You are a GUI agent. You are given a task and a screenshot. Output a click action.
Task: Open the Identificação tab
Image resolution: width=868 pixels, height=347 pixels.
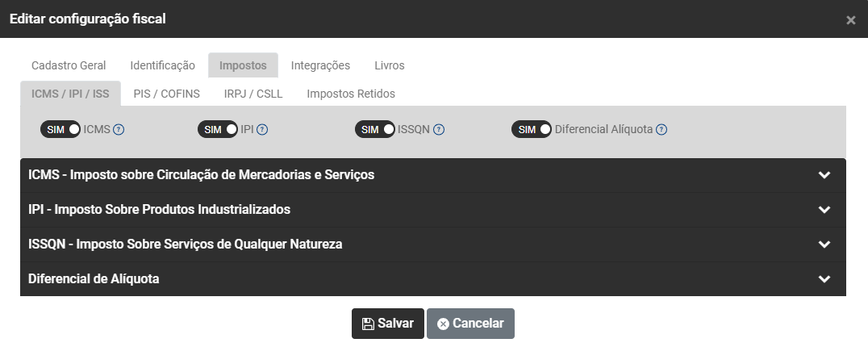(x=163, y=65)
